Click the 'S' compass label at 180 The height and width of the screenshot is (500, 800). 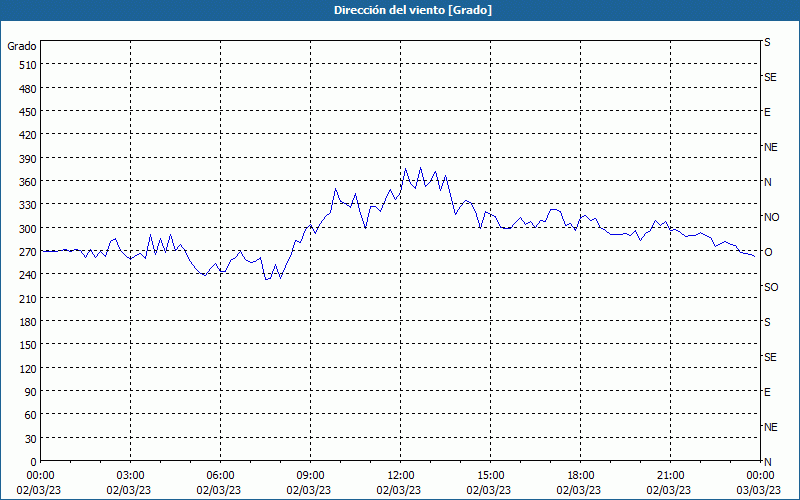(x=767, y=322)
